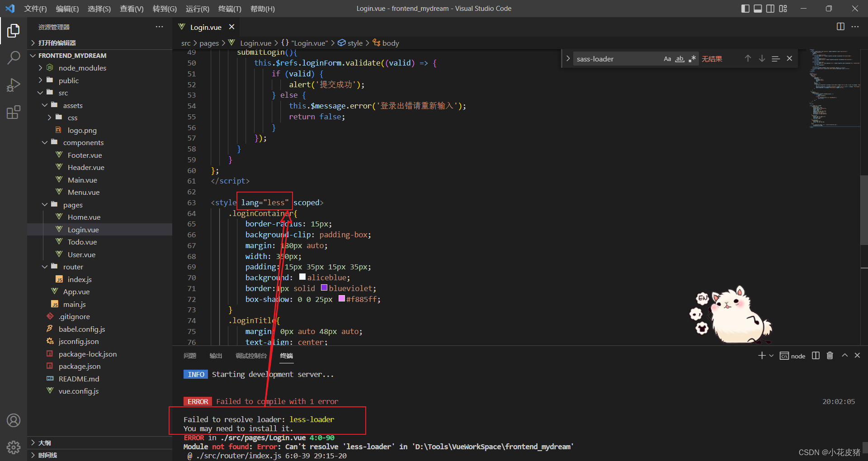The image size is (868, 461).
Task: Expand the node_modules folder
Action: pyautogui.click(x=82, y=68)
